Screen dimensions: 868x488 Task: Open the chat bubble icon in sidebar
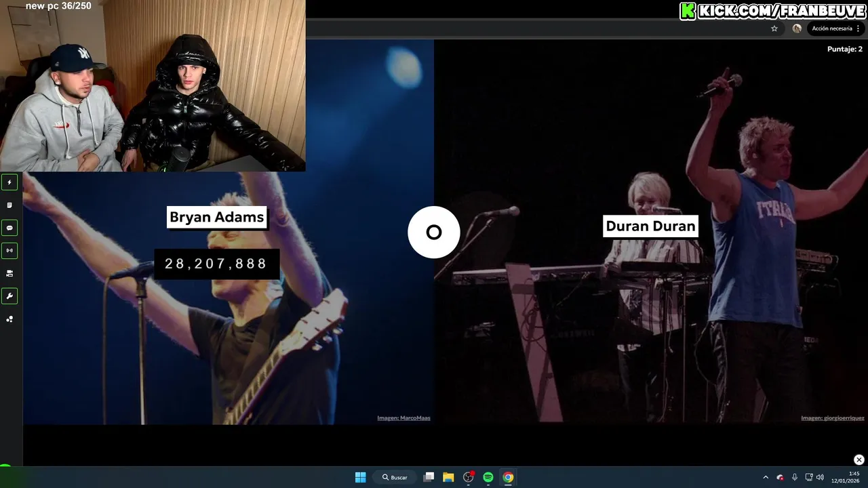9,228
